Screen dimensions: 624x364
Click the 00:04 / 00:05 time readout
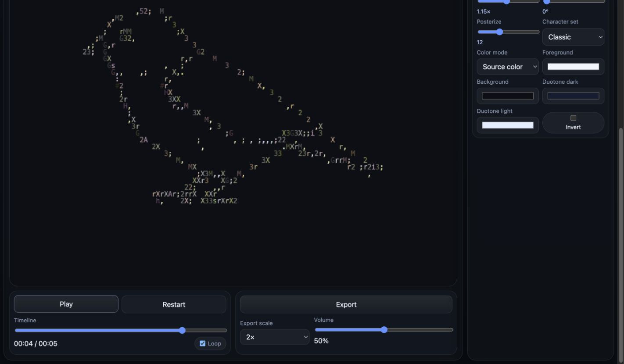pos(36,343)
